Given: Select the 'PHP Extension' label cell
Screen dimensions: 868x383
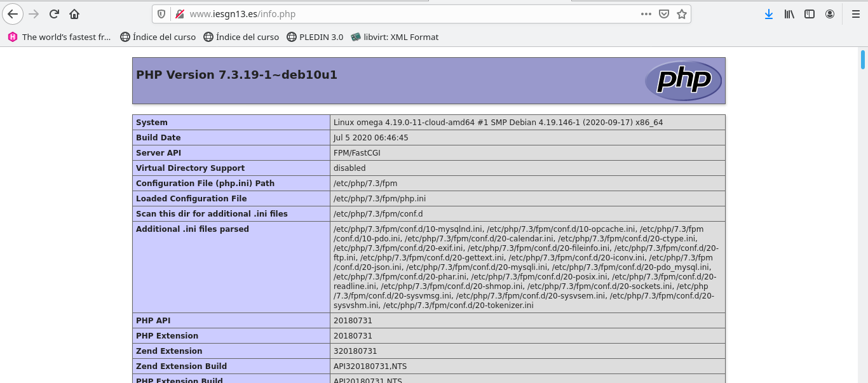Looking at the screenshot, I should (231, 336).
